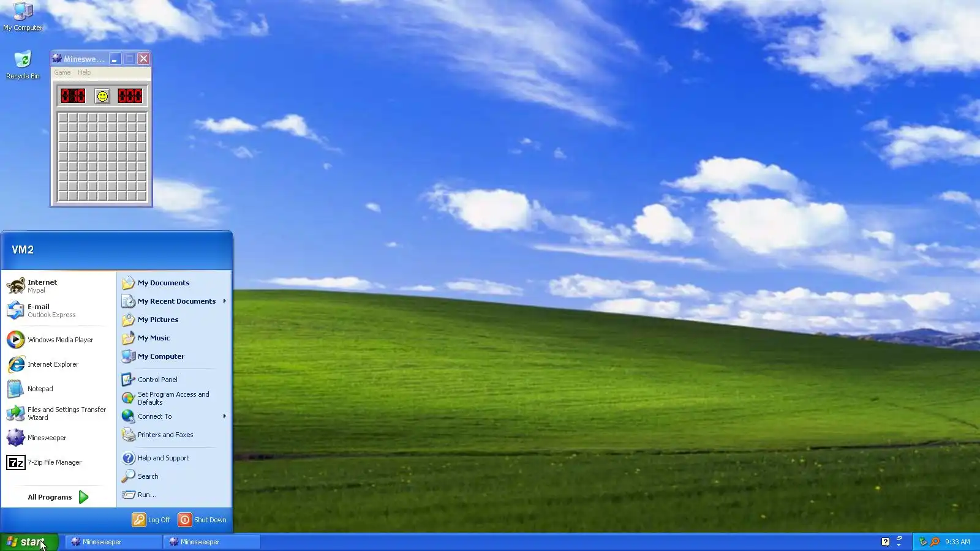
Task: Launch Internet Mypal from Start menu
Action: click(x=59, y=286)
